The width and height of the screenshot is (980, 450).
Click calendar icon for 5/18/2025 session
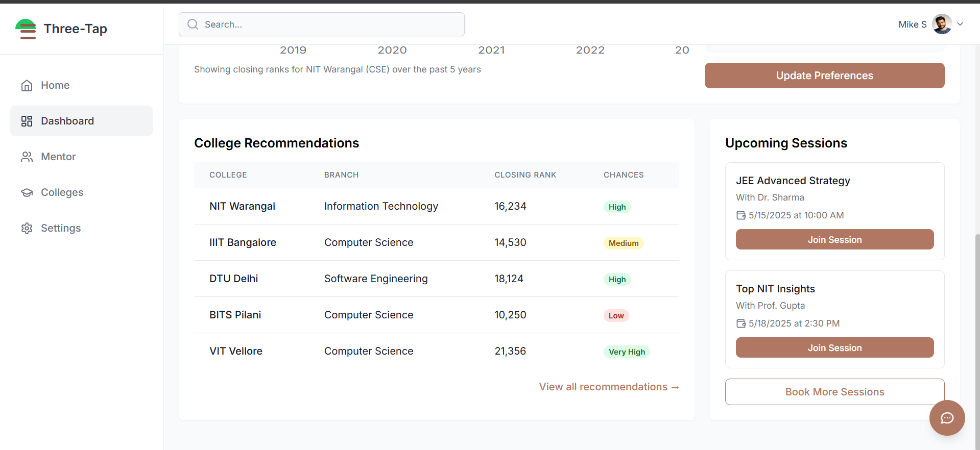(x=741, y=323)
